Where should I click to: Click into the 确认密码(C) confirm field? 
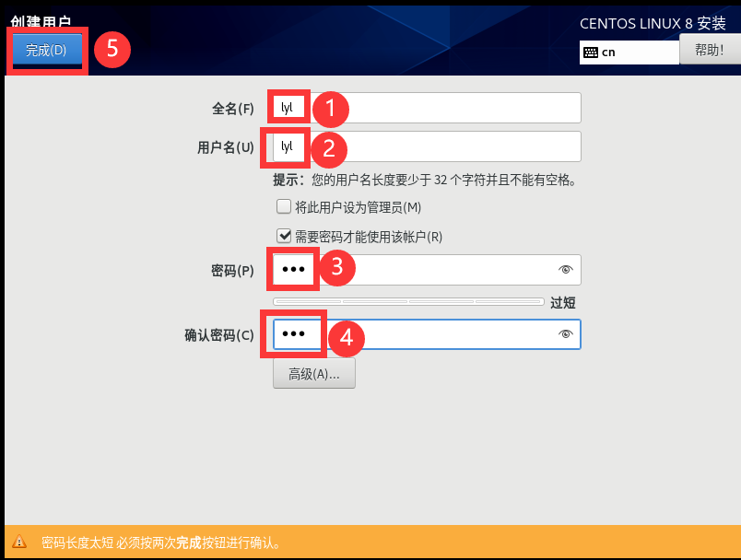[427, 334]
